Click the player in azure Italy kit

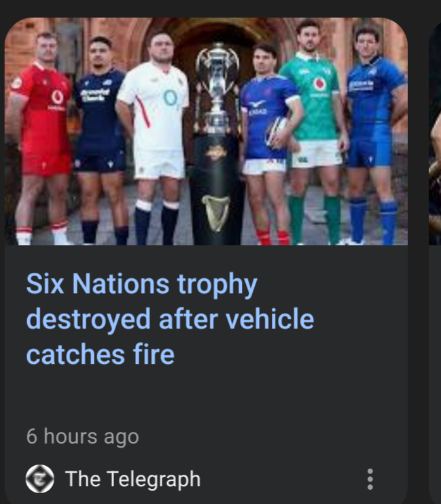pos(374,135)
